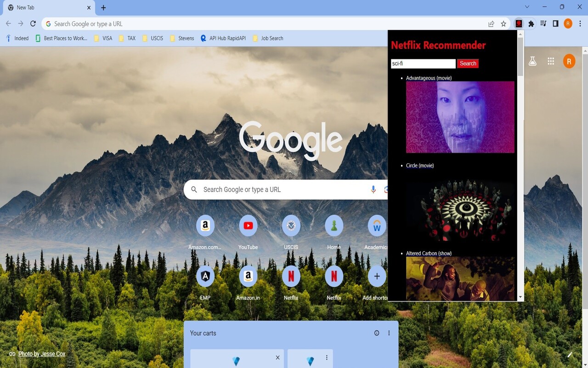This screenshot has height=368, width=588.
Task: Click the Search button in Netflix Recommender
Action: pyautogui.click(x=468, y=63)
